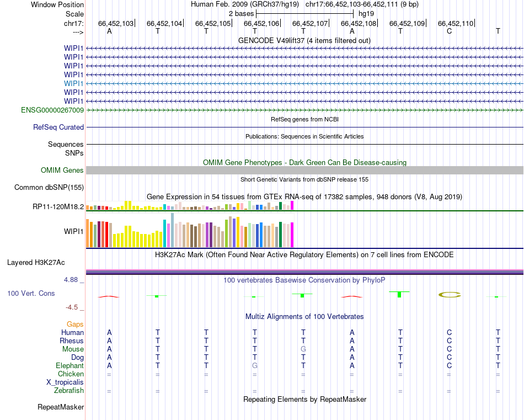Click the reference base C in the ruler row
Screen dimensions: 524x420
point(449,31)
